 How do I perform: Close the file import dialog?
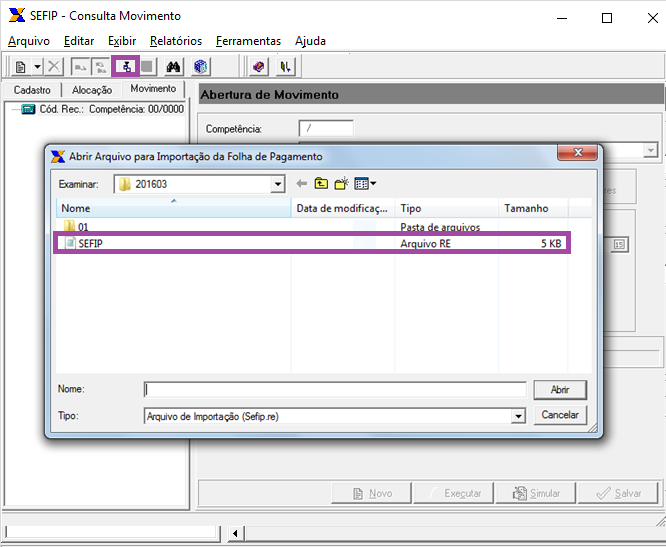(577, 152)
